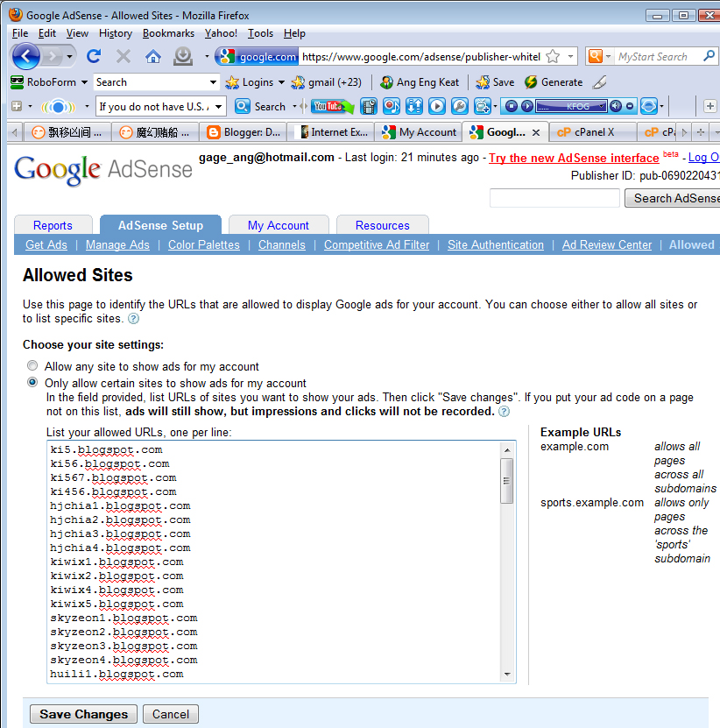
Task: Click the Stop loading X icon
Action: [x=123, y=56]
